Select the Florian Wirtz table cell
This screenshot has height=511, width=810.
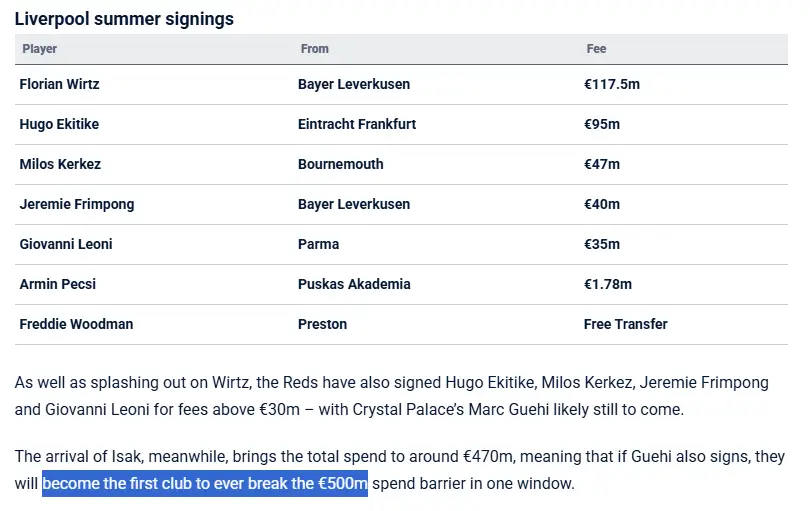(59, 84)
